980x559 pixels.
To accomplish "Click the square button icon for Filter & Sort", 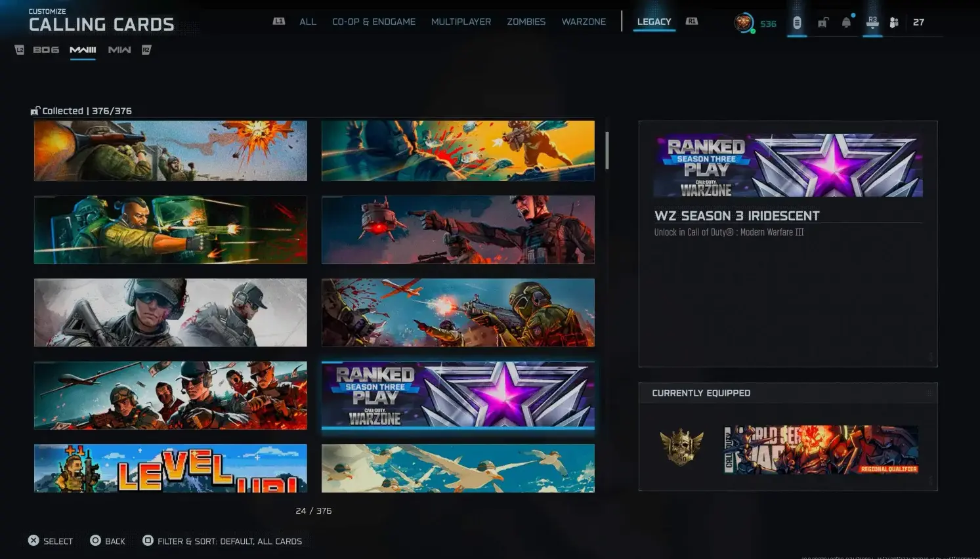I will (148, 541).
